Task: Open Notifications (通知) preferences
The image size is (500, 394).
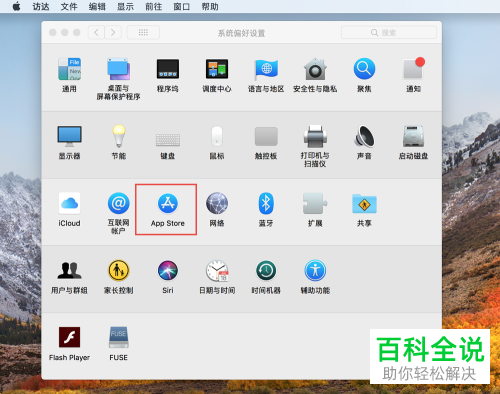Action: coord(413,74)
